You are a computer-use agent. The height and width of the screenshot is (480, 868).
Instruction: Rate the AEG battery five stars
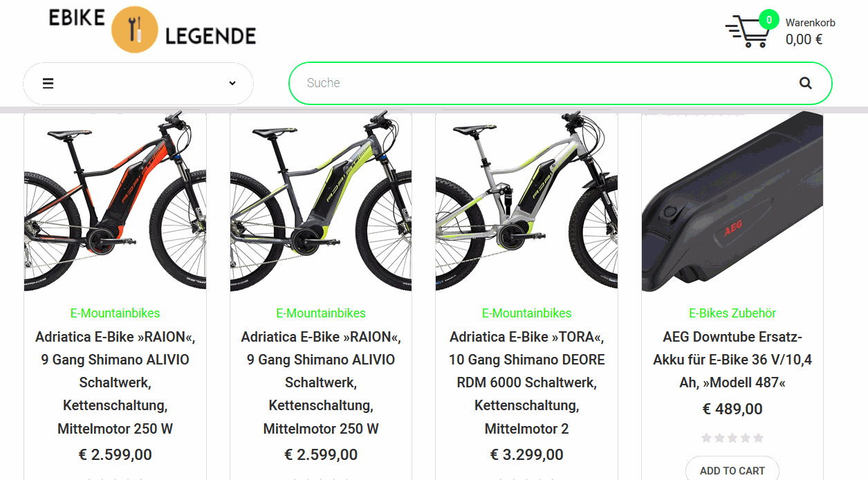(x=758, y=438)
